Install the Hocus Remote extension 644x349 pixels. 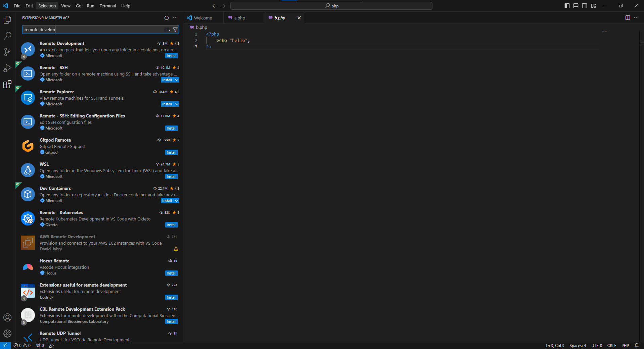pos(172,273)
